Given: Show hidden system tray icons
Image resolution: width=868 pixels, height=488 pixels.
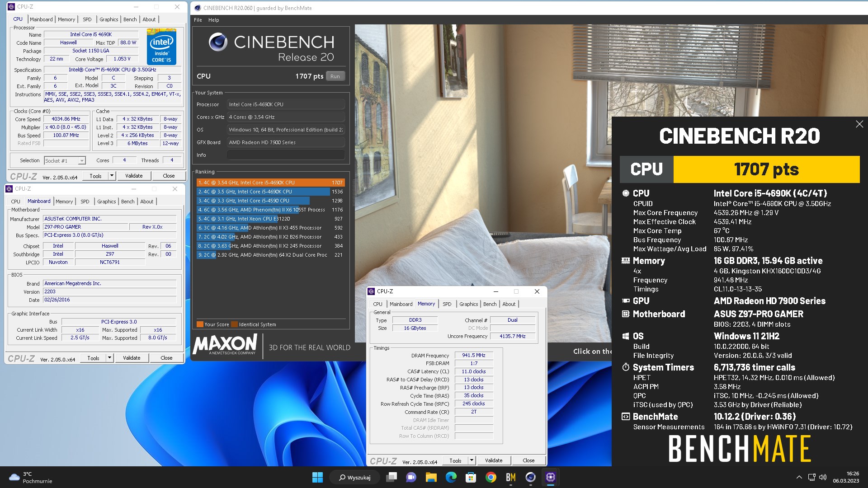Looking at the screenshot, I should (799, 477).
